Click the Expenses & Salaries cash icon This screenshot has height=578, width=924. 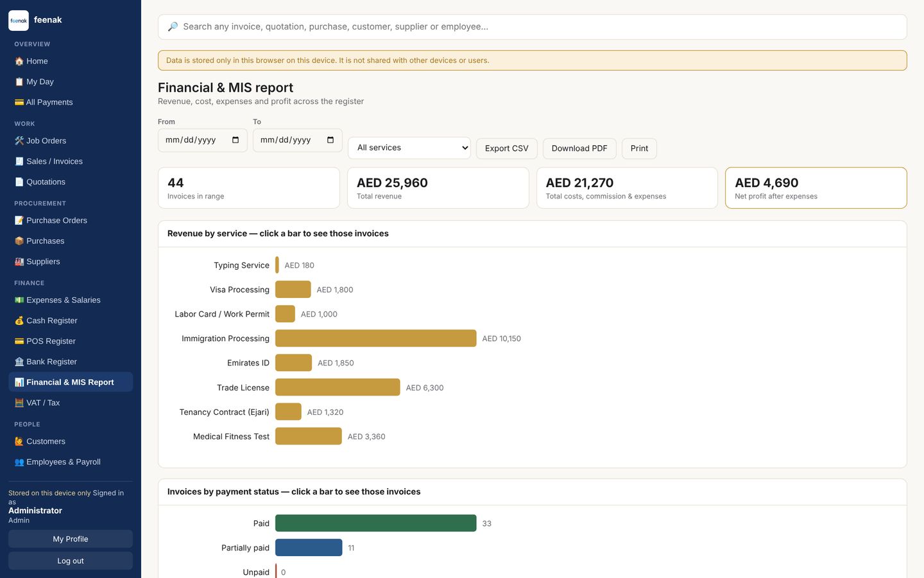click(19, 300)
